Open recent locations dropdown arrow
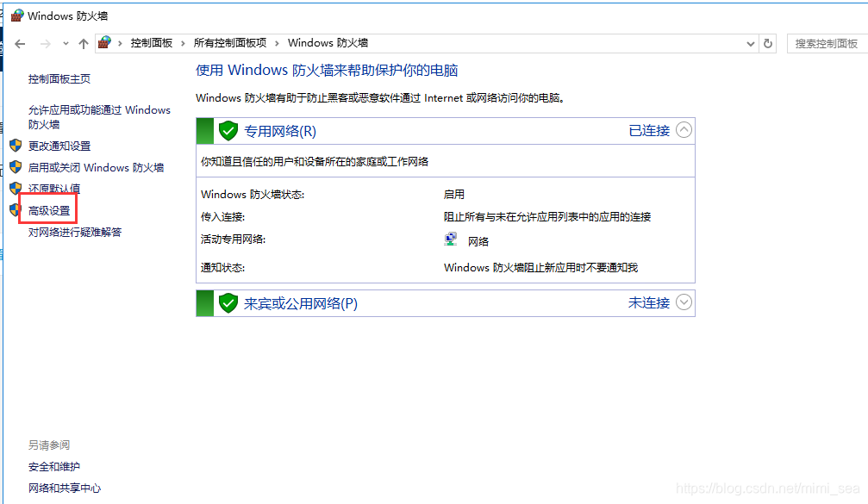The width and height of the screenshot is (868, 504). tap(66, 43)
